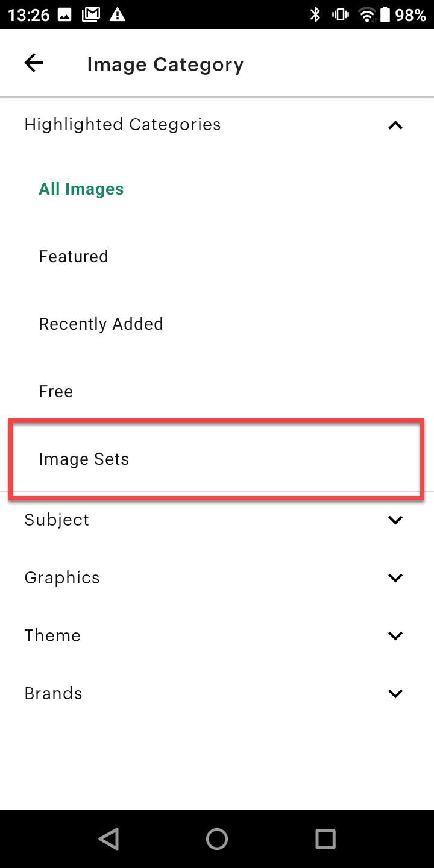Tap the Theme category header
This screenshot has width=434, height=868.
pyautogui.click(x=52, y=636)
